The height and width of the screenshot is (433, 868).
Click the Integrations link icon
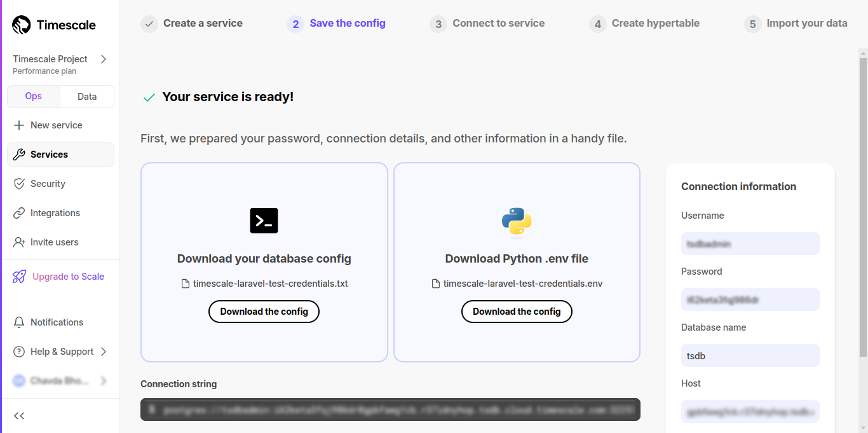[x=19, y=213]
